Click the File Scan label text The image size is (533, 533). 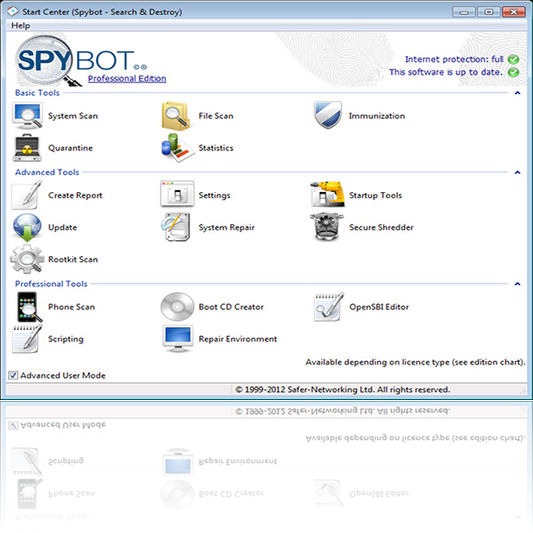(216, 116)
